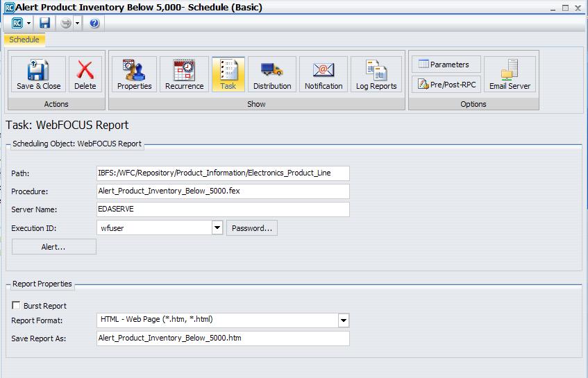
Task: Click the 'Task: WebFOCUS Report' heading
Action: pos(67,125)
